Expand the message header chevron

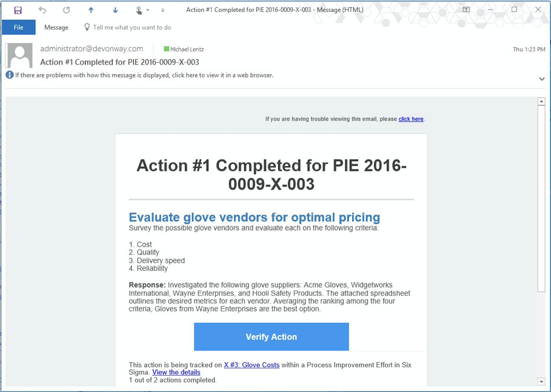pyautogui.click(x=542, y=79)
